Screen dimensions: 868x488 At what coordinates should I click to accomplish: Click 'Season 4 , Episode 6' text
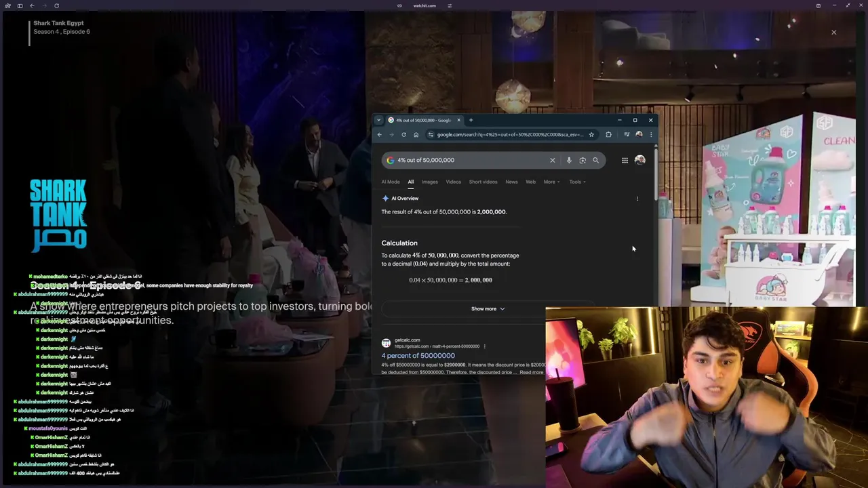(x=62, y=32)
